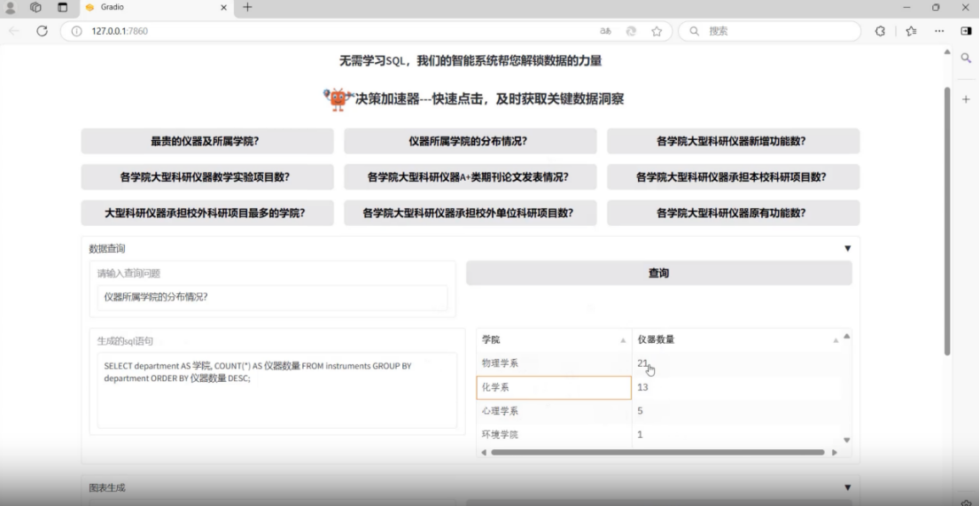The height and width of the screenshot is (506, 980).
Task: Select the cell with value 21
Action: tap(736, 363)
